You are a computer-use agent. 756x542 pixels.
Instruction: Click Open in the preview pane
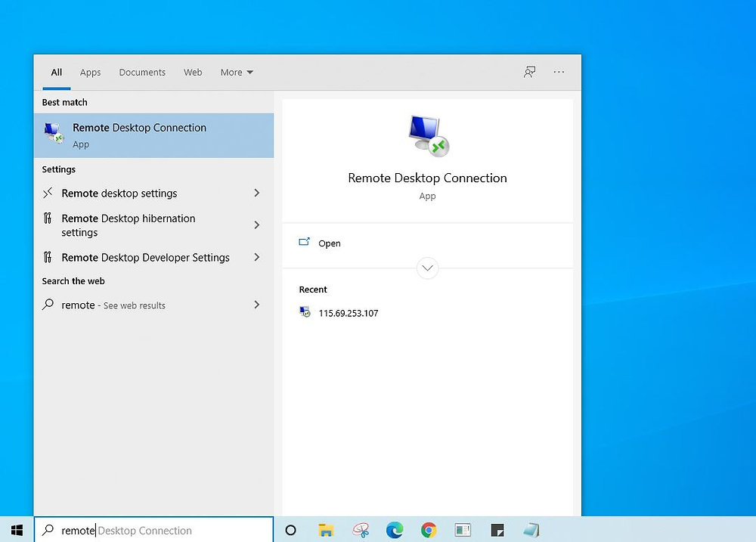(330, 243)
